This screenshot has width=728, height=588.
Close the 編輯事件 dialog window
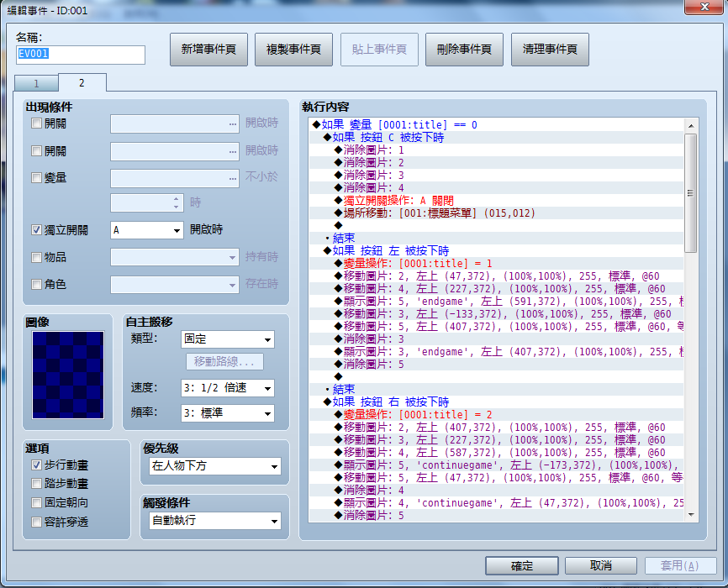coord(704,7)
